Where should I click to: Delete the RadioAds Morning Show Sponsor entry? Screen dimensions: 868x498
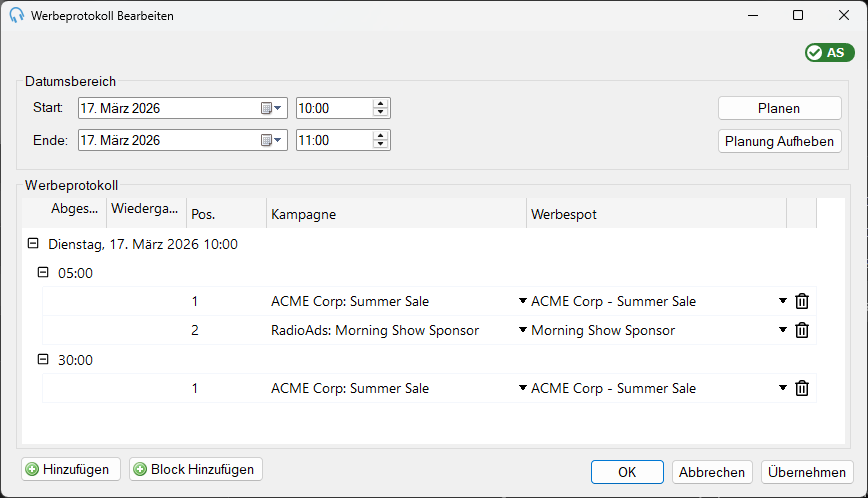[x=802, y=330]
